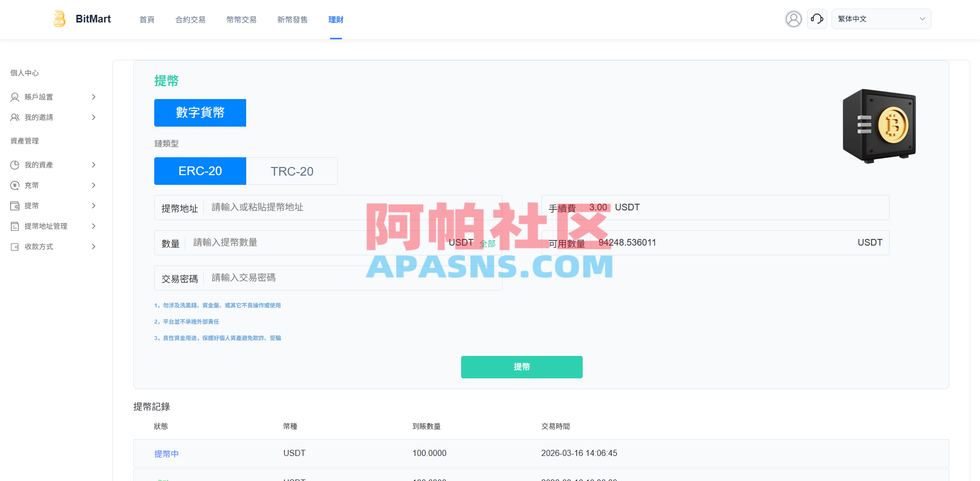Image resolution: width=980 pixels, height=481 pixels.
Task: Open the 繁体中文 language dropdown
Action: click(881, 19)
